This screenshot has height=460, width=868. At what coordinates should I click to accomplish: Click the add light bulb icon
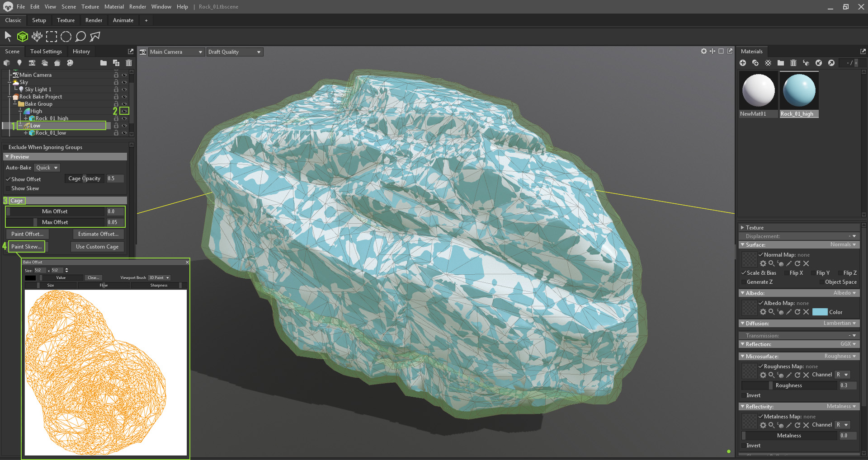[x=19, y=63]
